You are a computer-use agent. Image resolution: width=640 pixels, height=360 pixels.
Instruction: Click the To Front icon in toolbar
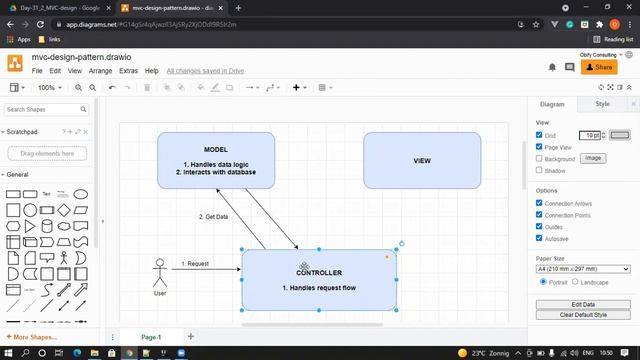point(167,88)
